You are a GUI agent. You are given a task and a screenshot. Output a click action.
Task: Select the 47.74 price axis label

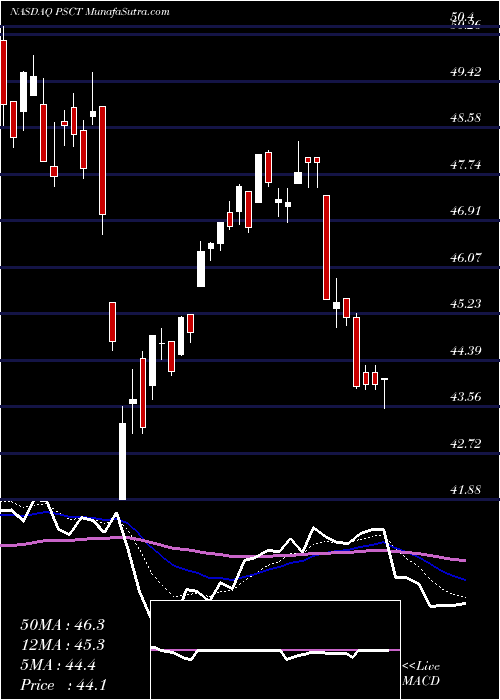[x=465, y=165]
